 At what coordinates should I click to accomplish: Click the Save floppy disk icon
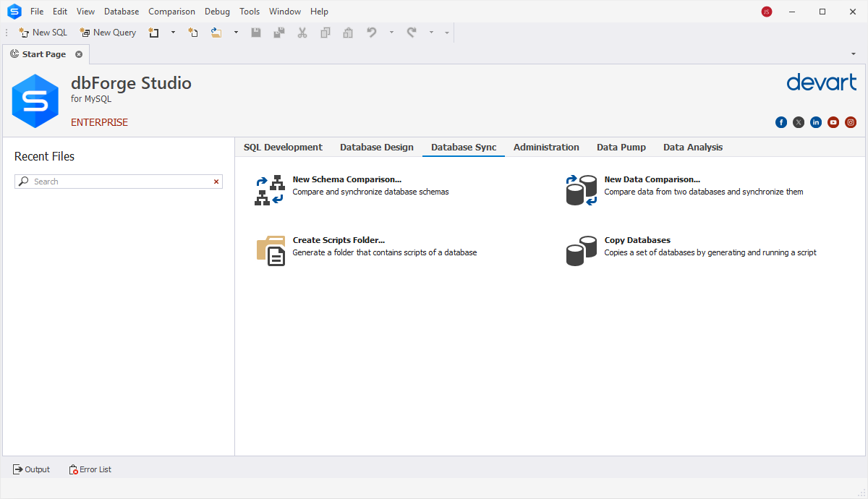(x=256, y=33)
